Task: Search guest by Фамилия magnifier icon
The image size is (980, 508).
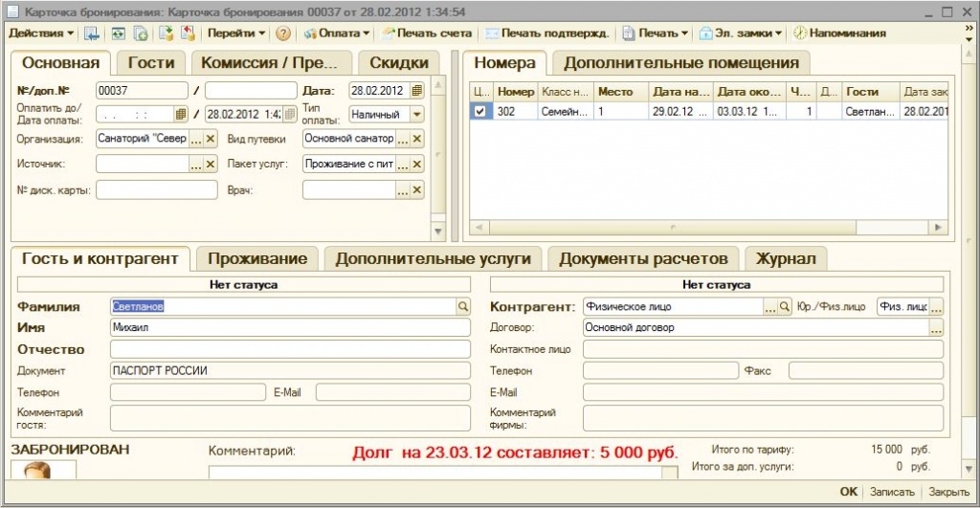Action: click(463, 306)
